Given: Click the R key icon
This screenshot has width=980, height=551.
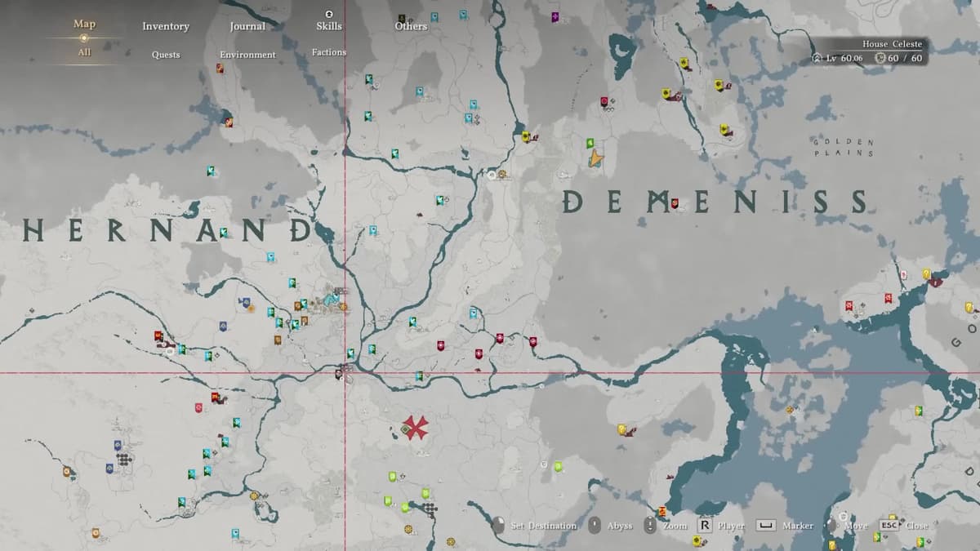Looking at the screenshot, I should (704, 525).
